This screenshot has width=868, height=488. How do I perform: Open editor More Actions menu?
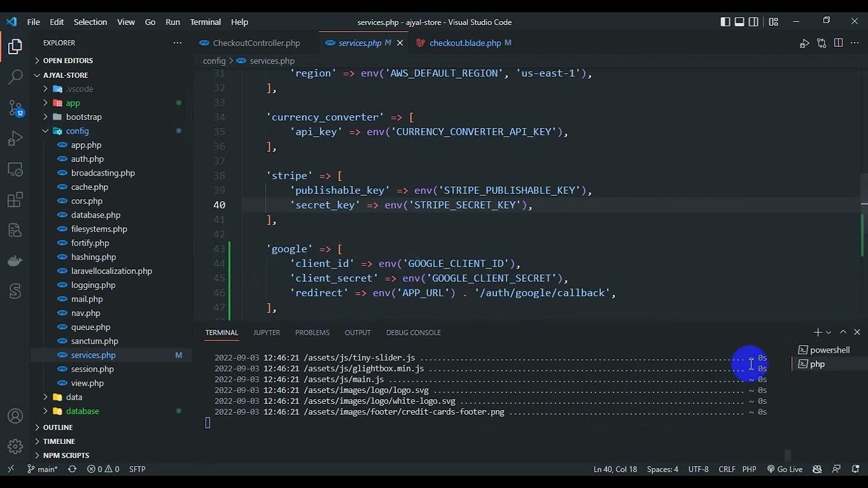point(855,43)
